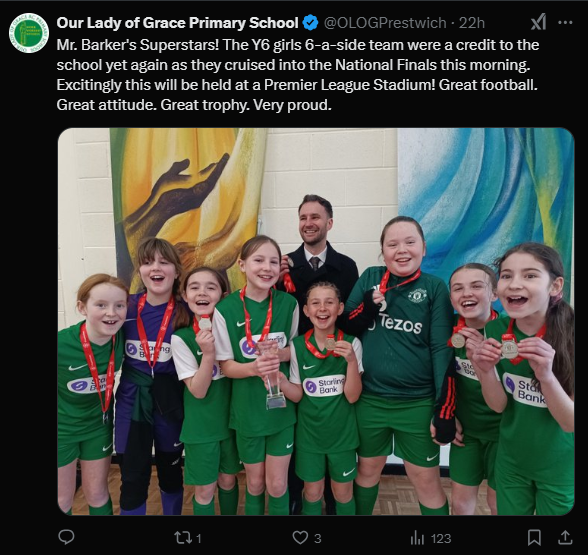Share the post via upload arrow icon
The height and width of the screenshot is (555, 588).
pyautogui.click(x=564, y=537)
